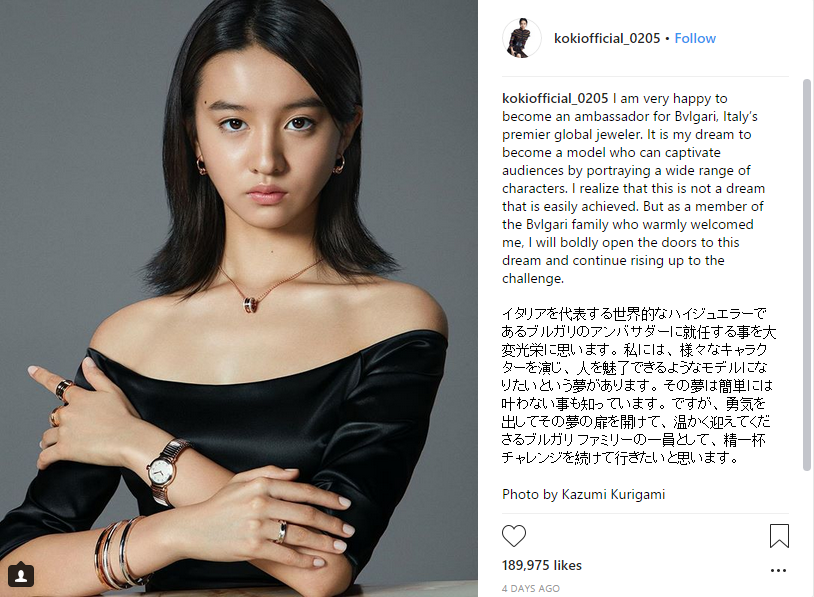Click the English caption paragraph about Bvlgari

633,188
